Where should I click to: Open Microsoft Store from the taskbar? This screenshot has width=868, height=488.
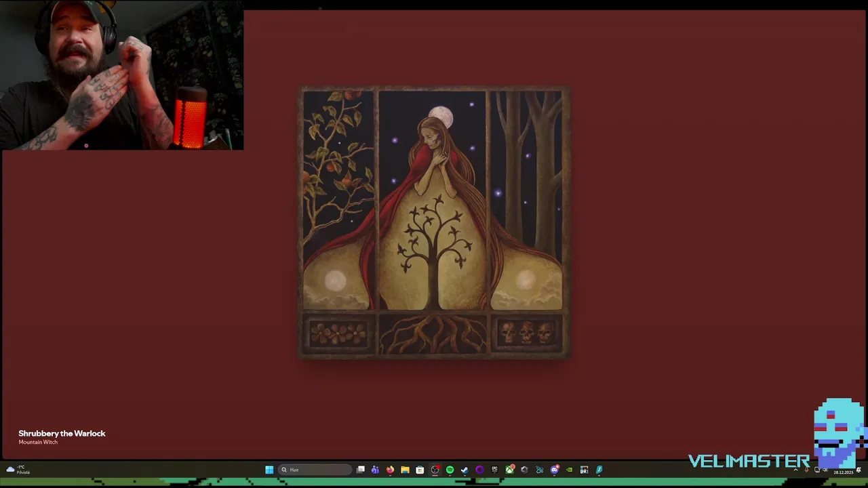pyautogui.click(x=420, y=470)
